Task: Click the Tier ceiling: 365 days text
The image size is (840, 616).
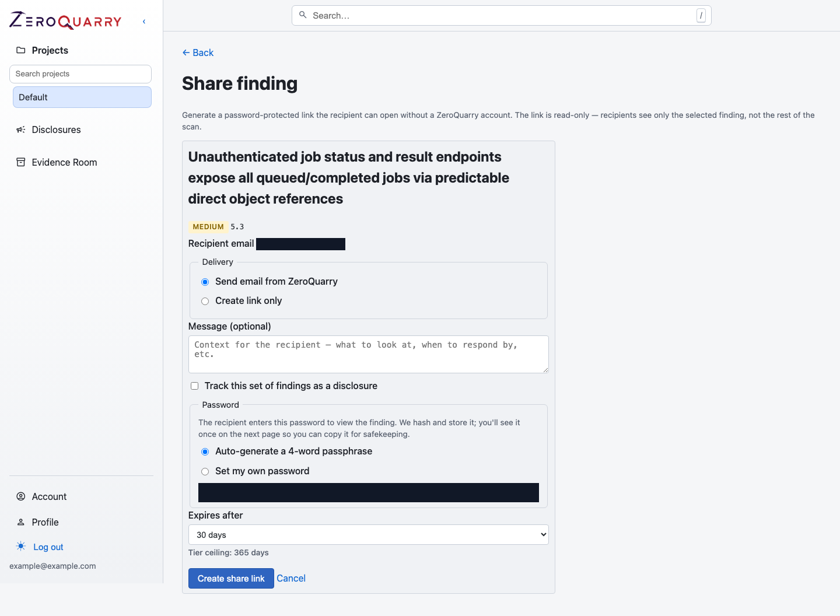Action: click(229, 553)
